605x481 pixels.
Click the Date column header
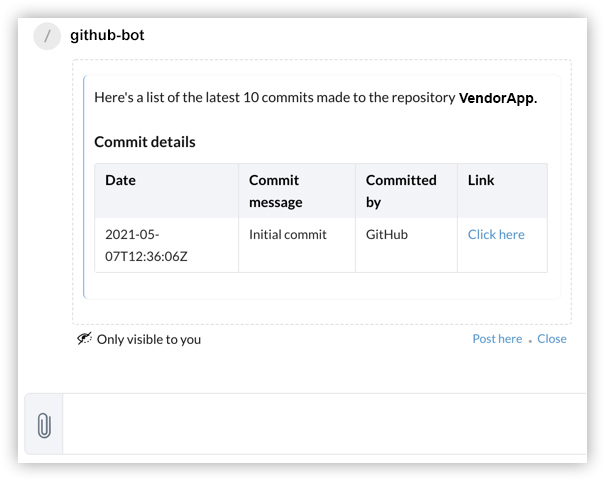121,181
